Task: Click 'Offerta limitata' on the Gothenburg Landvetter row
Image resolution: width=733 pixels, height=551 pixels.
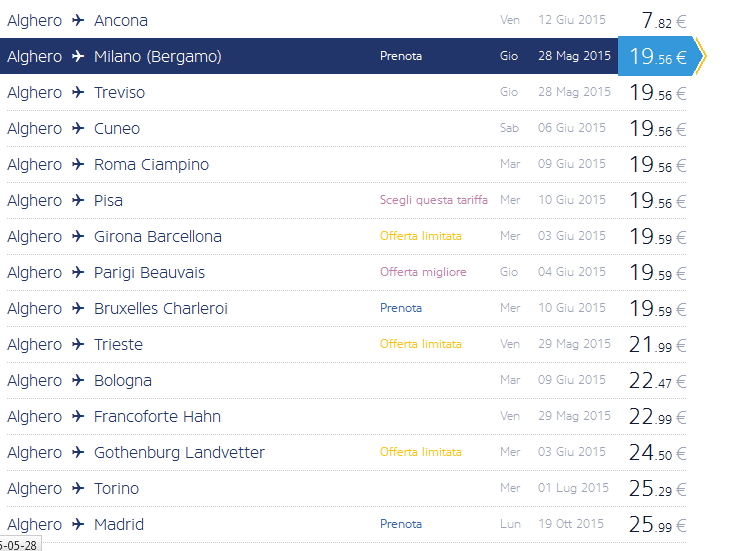Action: [420, 452]
